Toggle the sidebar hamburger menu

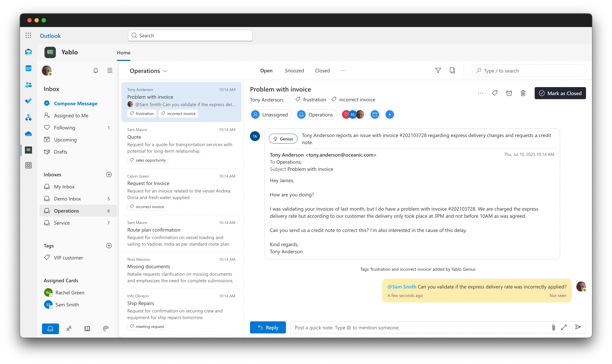tap(110, 71)
